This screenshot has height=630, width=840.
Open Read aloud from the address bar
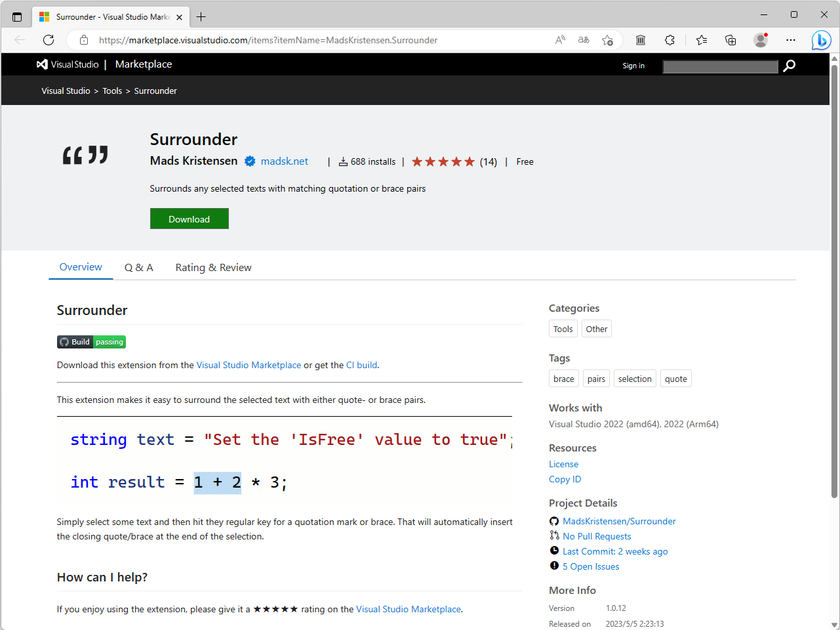click(x=560, y=40)
